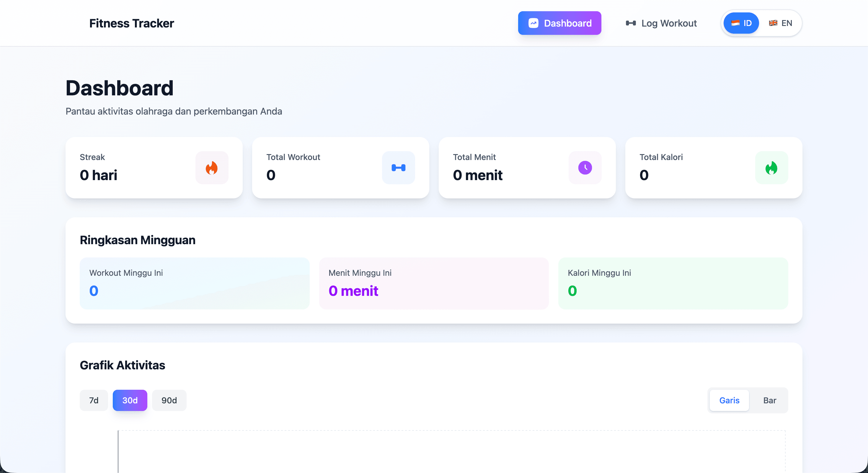Viewport: 868px width, 473px height.
Task: Click the Grafik Aktivitas heading
Action: pos(122,365)
